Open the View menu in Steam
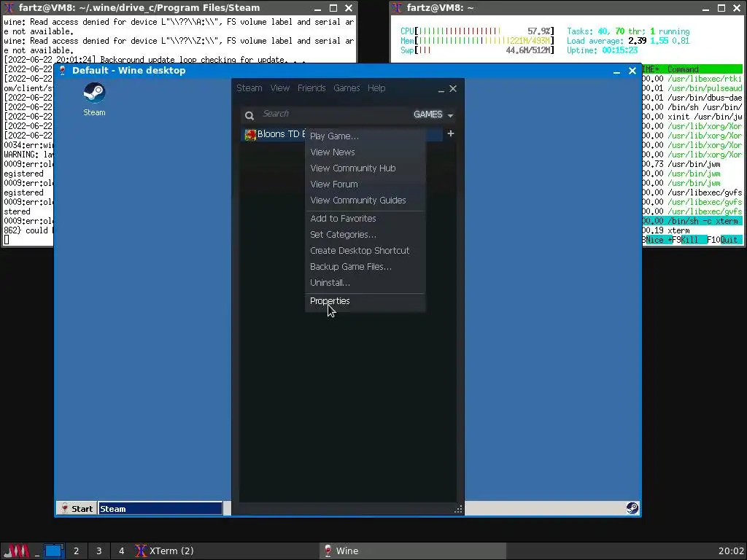747x560 pixels. (x=279, y=88)
